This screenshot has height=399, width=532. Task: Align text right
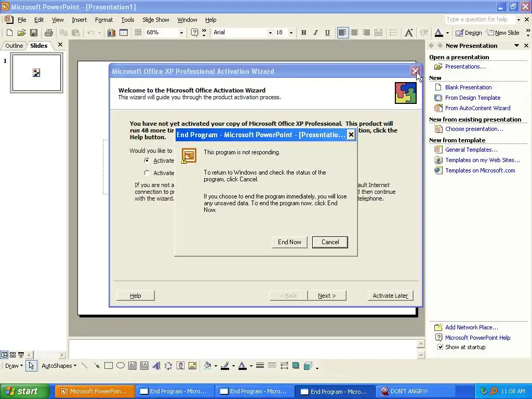click(x=366, y=33)
